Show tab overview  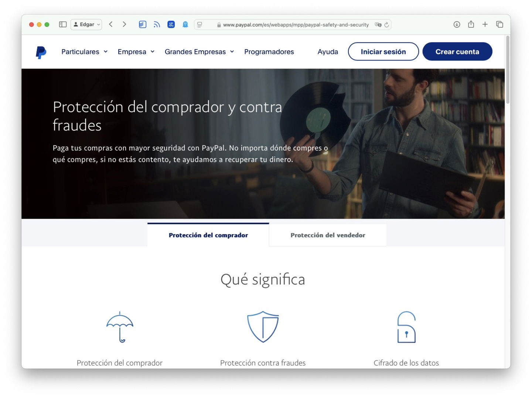[x=499, y=24]
